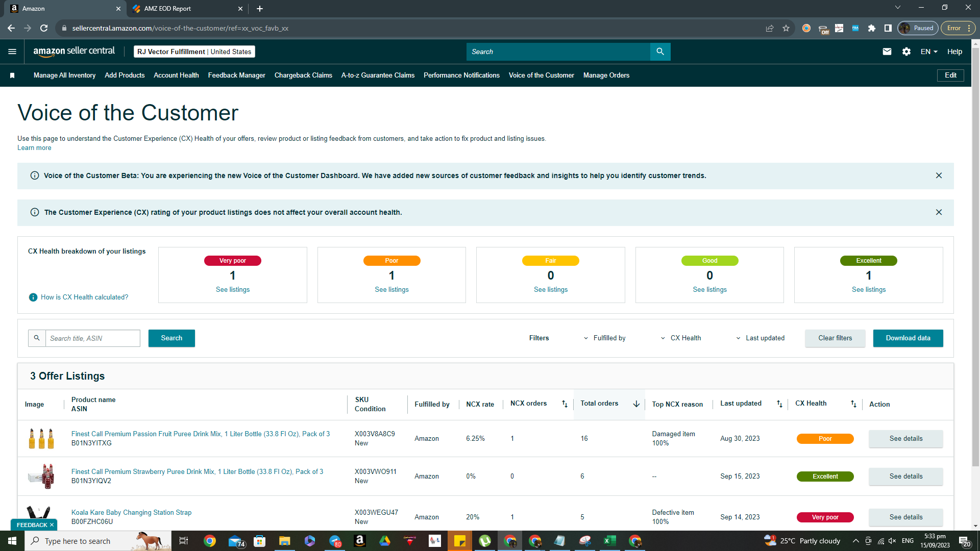Click the Strawberry Puree product thumbnail

point(41,477)
